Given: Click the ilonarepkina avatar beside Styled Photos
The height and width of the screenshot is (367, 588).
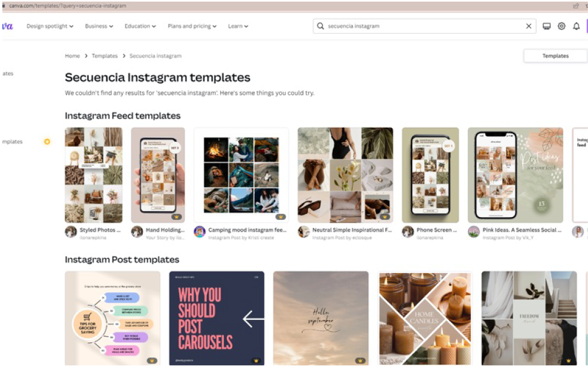Looking at the screenshot, I should point(71,232).
